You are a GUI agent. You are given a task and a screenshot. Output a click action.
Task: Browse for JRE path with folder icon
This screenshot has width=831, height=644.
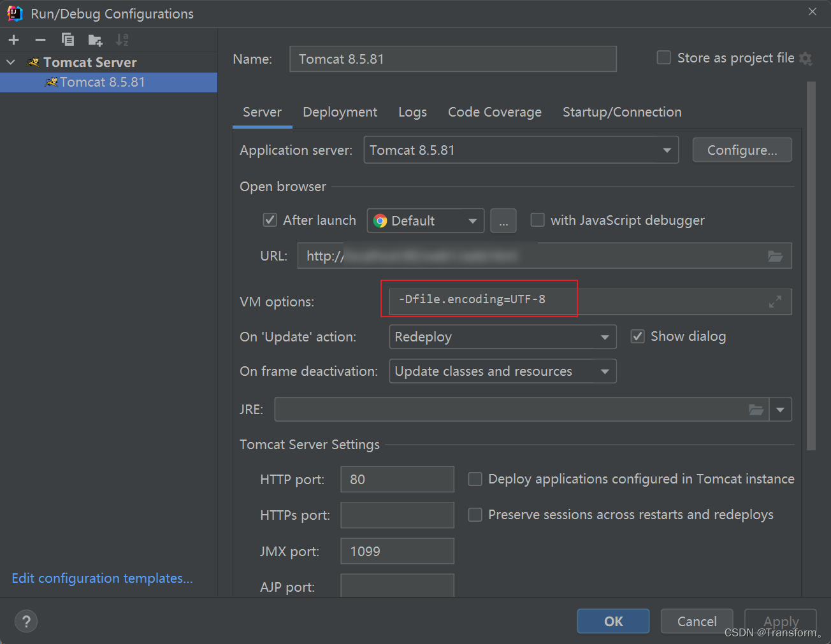(756, 410)
